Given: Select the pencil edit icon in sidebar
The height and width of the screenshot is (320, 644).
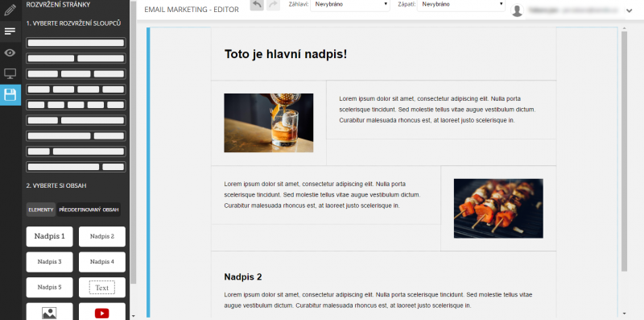Looking at the screenshot, I should click(x=10, y=10).
